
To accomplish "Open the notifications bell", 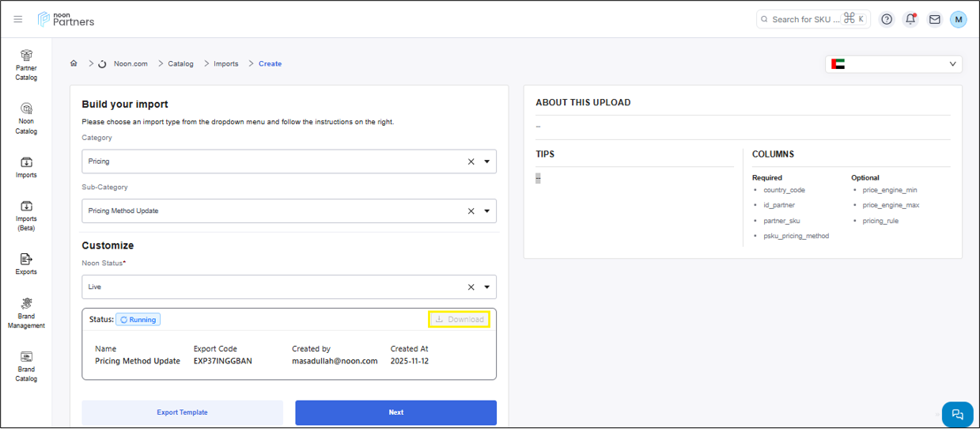I will [x=910, y=19].
